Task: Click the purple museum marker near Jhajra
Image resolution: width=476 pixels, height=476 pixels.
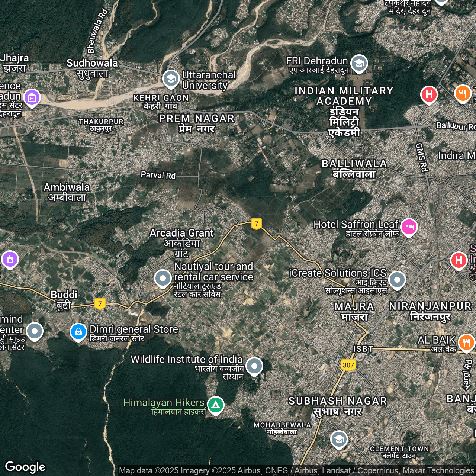Action: [x=32, y=98]
